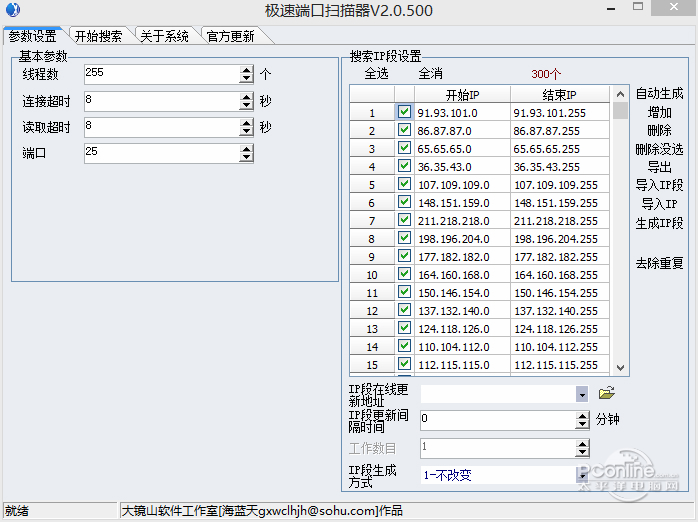The image size is (698, 522).
Task: Increase the 读取超时 value with up arrow
Action: (x=246, y=123)
